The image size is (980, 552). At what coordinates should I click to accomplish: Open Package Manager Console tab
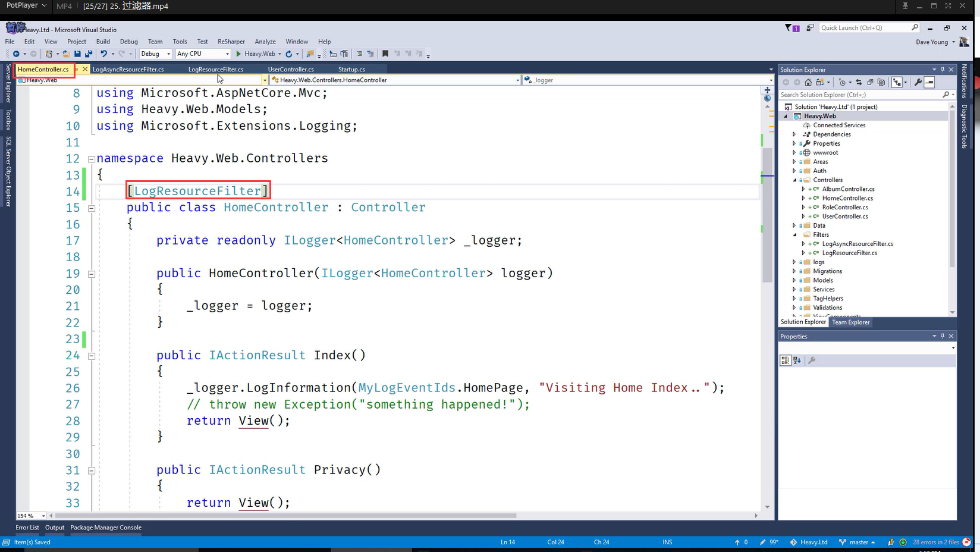(106, 528)
